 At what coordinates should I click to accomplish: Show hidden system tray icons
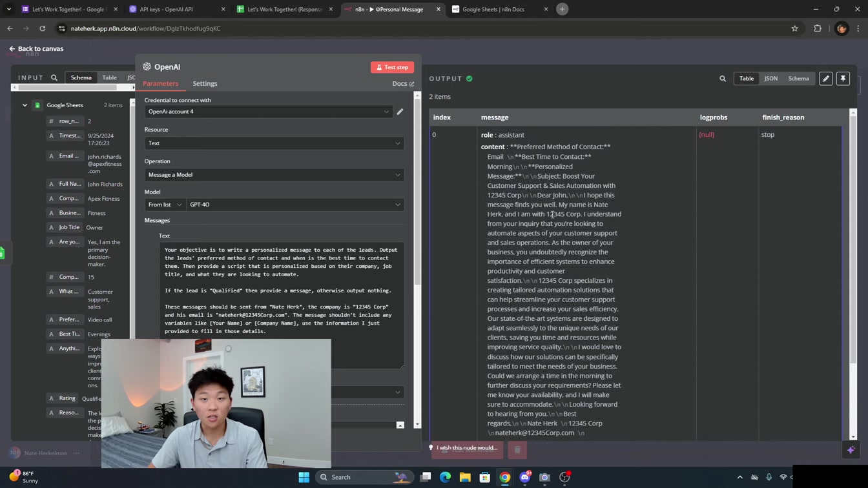(x=739, y=477)
